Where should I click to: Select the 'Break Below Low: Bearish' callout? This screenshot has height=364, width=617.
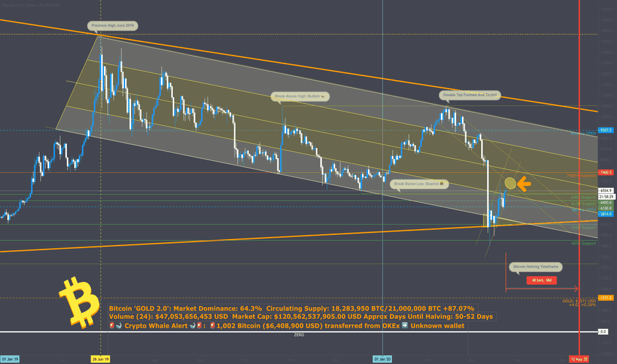419,184
